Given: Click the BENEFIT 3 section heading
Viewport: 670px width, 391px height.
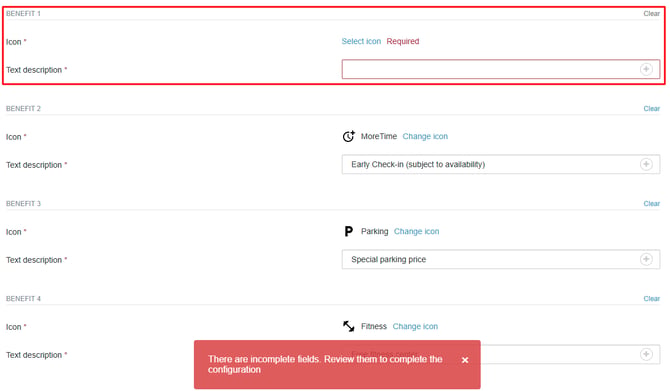Looking at the screenshot, I should tap(24, 203).
